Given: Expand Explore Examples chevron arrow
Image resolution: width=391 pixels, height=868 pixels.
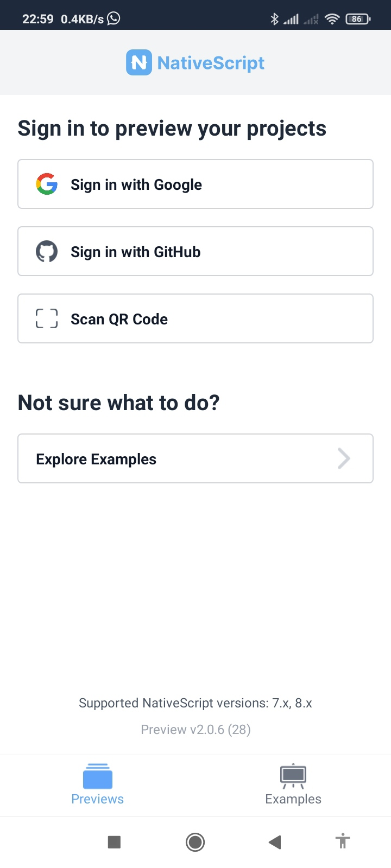Looking at the screenshot, I should click(344, 458).
